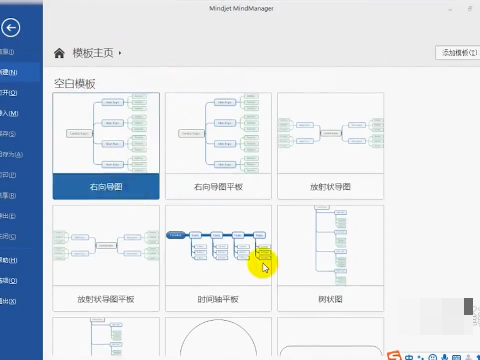This screenshot has width=480, height=360.
Task: Click the home icon beside 模板主页
Action: [59, 53]
